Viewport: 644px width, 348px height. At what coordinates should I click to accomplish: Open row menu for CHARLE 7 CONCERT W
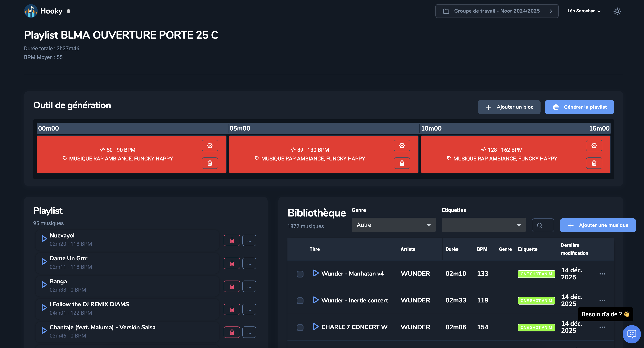pyautogui.click(x=602, y=327)
